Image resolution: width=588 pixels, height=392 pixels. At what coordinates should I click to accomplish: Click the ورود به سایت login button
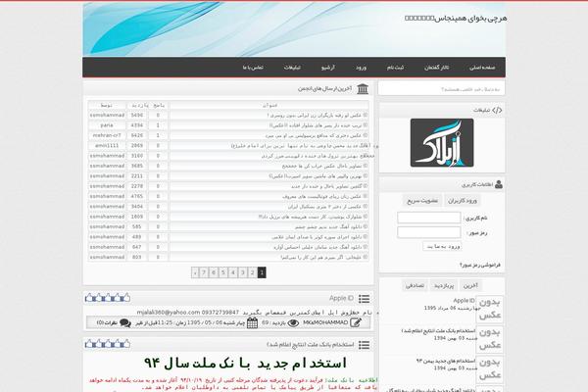(442, 246)
